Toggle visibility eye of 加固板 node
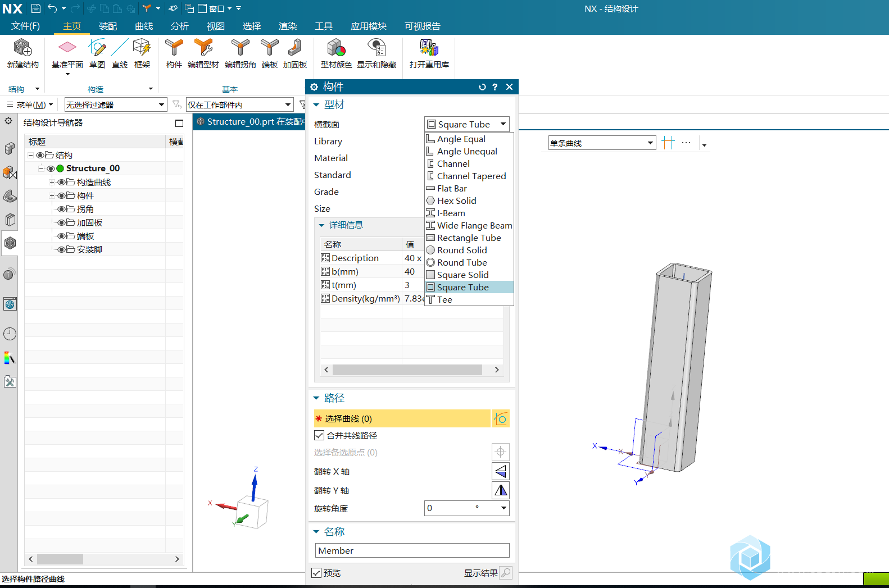The image size is (889, 588). coord(61,222)
